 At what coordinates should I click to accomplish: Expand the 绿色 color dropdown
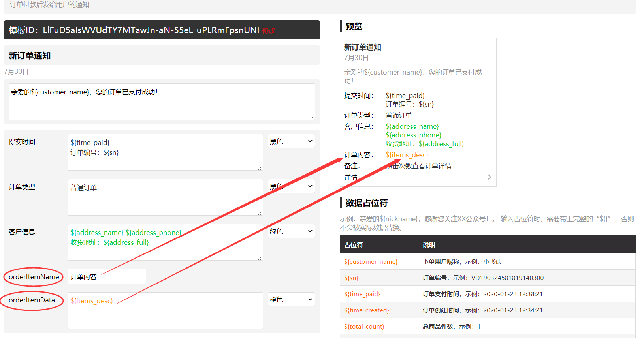click(x=291, y=231)
